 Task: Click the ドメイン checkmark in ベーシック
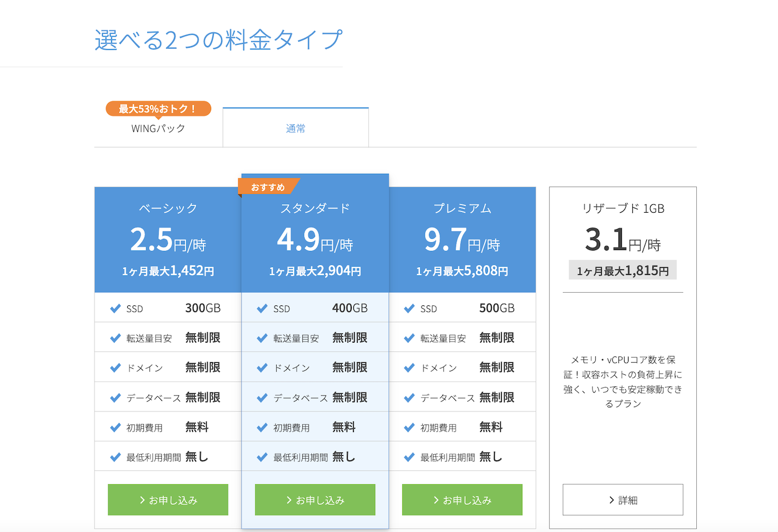point(115,368)
